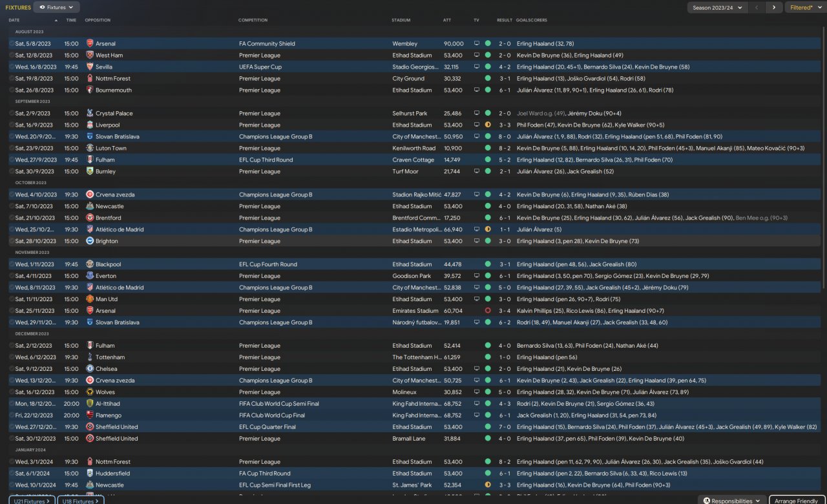
Task: Click the draw indicator in the 25/10 Atlético de Madrid row
Action: click(488, 230)
